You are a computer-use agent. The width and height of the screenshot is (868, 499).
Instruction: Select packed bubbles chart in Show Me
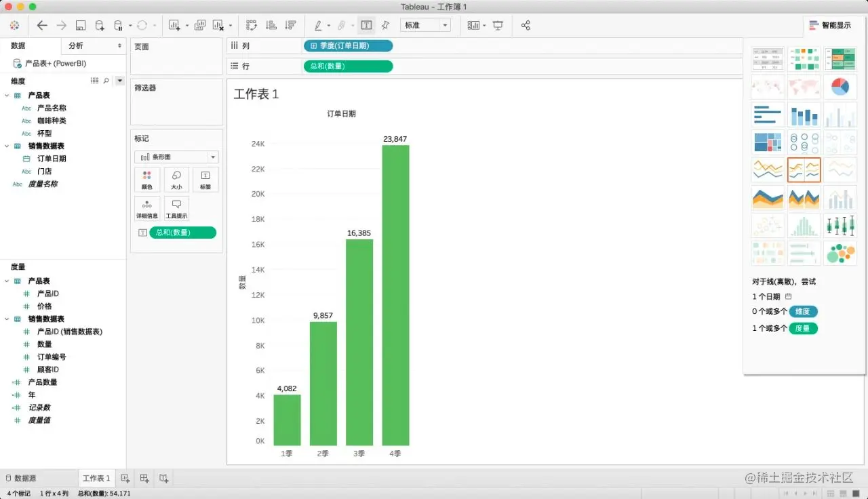(840, 253)
